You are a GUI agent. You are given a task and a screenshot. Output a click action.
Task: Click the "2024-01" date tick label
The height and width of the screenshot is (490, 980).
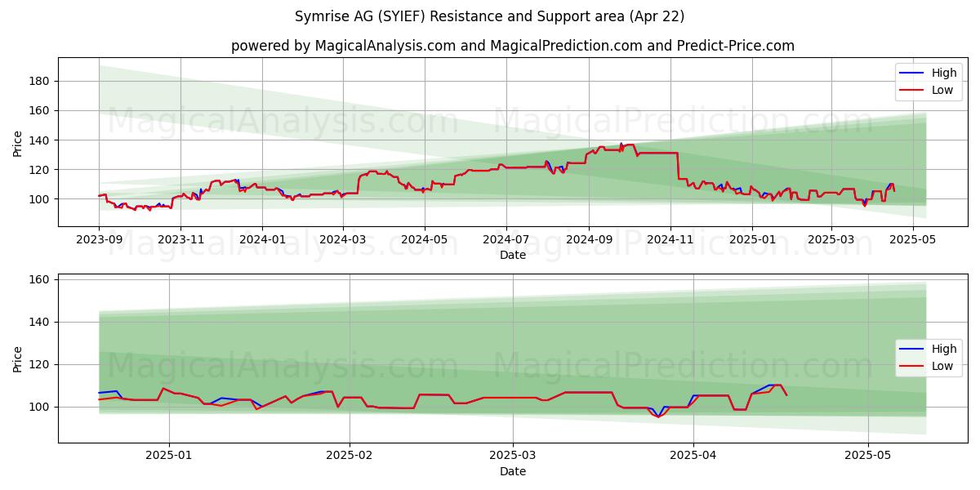click(x=262, y=239)
